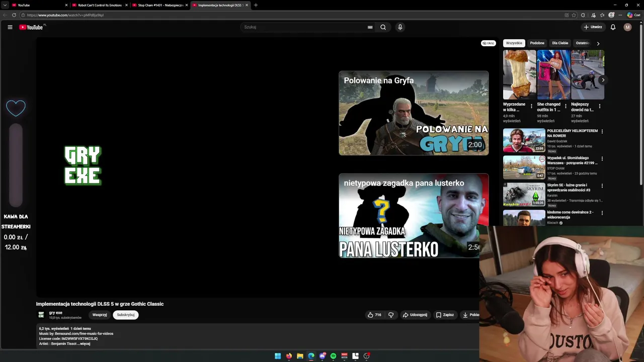This screenshot has height=362, width=644.
Task: Open Polowanie na Gryfa end-screen video
Action: [414, 113]
